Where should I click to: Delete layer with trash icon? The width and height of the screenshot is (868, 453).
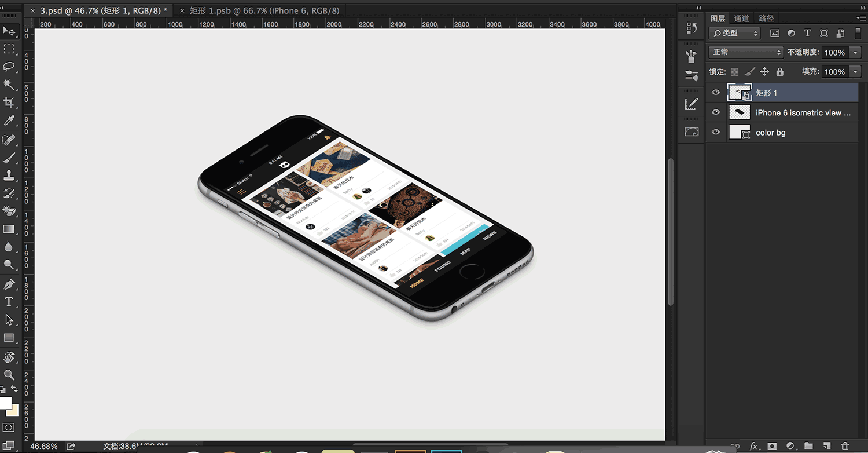845,446
